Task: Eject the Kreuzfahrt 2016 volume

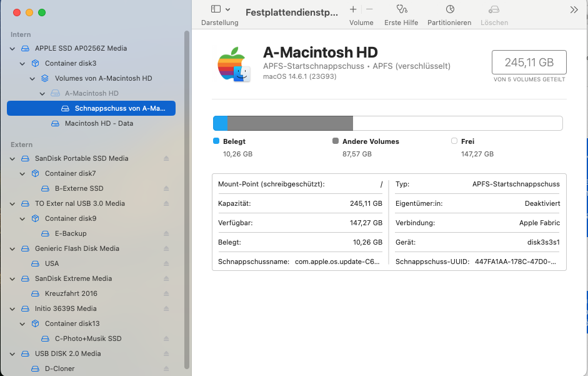Action: point(166,293)
